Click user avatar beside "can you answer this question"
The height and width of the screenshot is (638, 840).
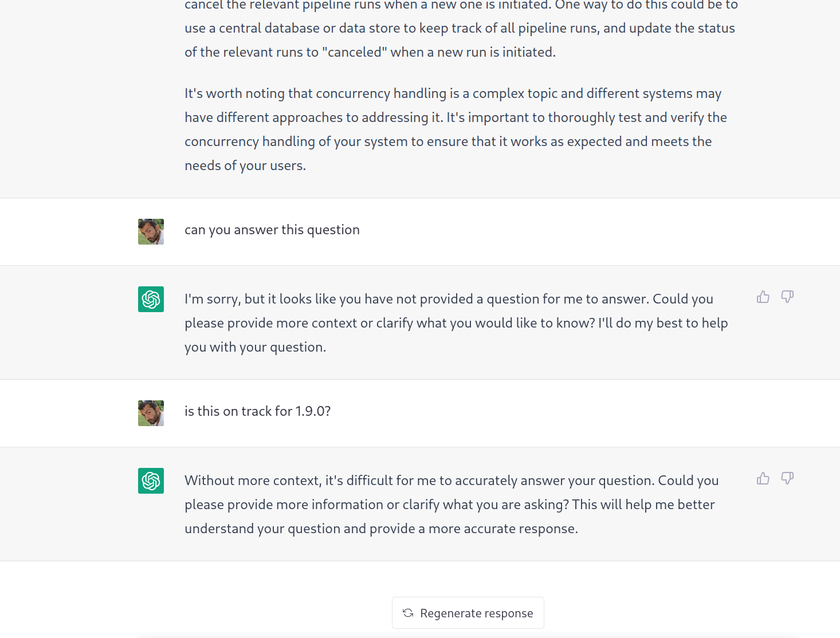coord(151,231)
